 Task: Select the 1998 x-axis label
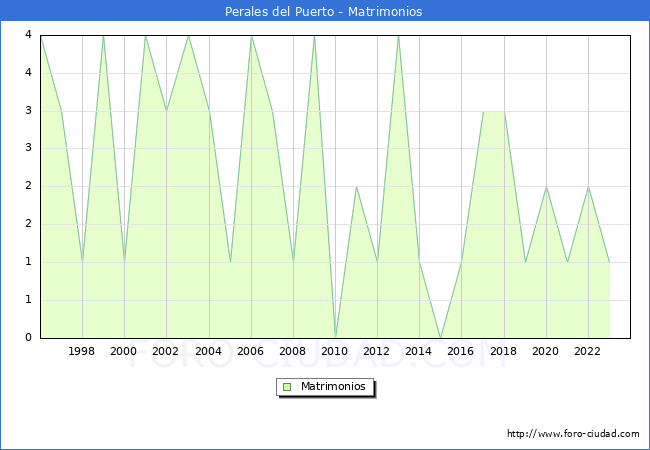point(81,351)
